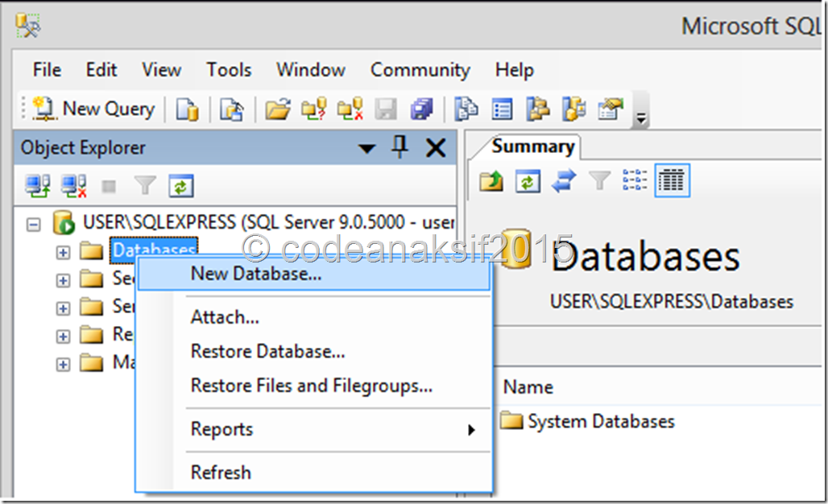828x504 pixels.
Task: Click the Up one level icon in Summary
Action: point(491,181)
